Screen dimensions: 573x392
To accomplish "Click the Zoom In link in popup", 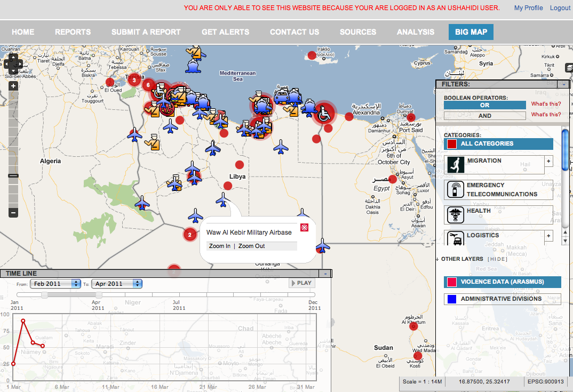I will [x=220, y=246].
